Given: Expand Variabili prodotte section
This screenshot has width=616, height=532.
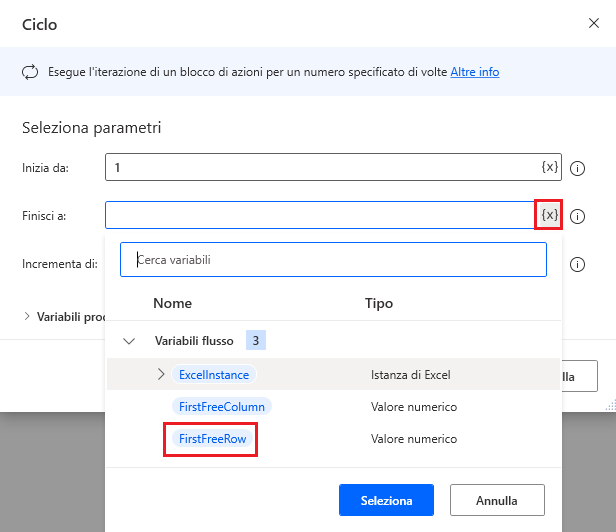Looking at the screenshot, I should coord(27,316).
